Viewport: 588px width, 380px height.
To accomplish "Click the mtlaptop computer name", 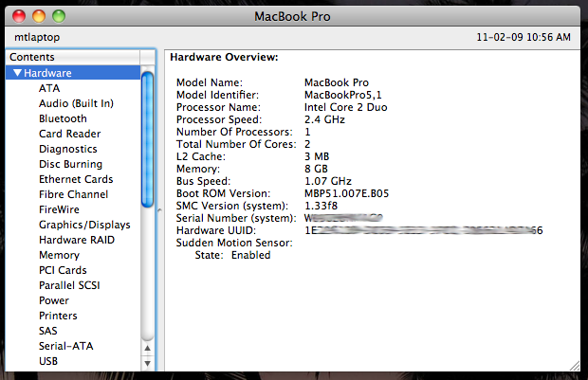I will (37, 37).
